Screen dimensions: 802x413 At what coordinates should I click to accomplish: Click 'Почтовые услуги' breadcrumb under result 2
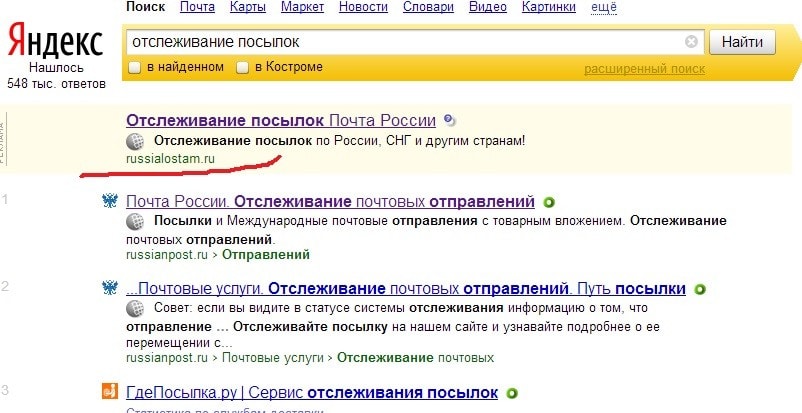pos(273,358)
